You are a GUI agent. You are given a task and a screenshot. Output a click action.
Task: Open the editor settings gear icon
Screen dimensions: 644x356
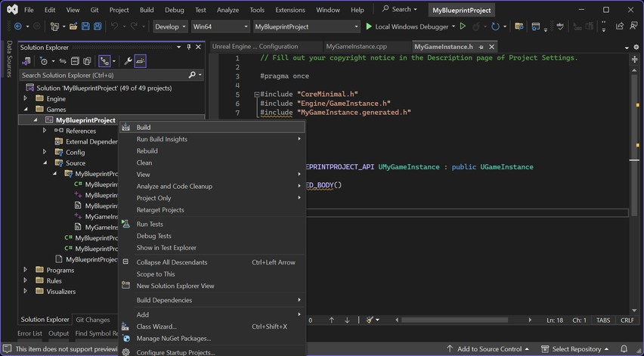pyautogui.click(x=636, y=47)
